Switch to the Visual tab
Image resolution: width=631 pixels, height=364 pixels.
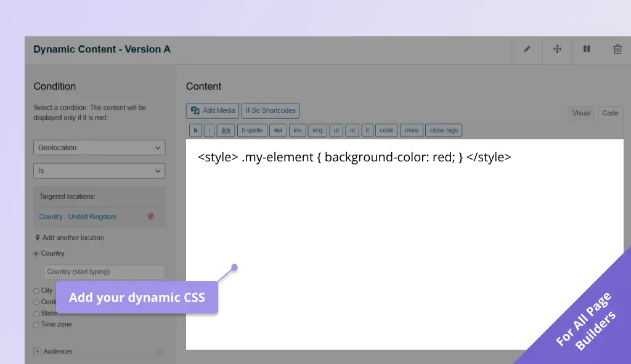click(581, 113)
